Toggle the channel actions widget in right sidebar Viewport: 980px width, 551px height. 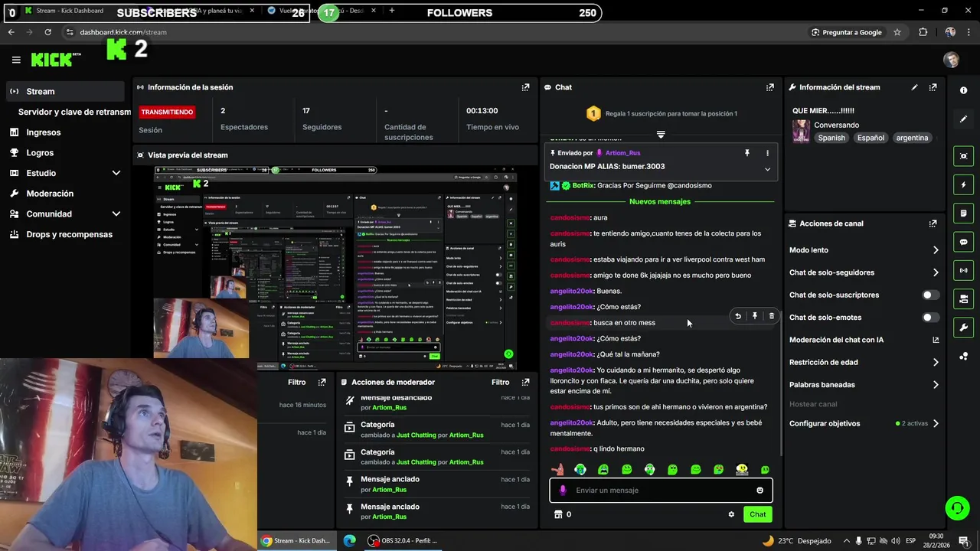pos(963,298)
